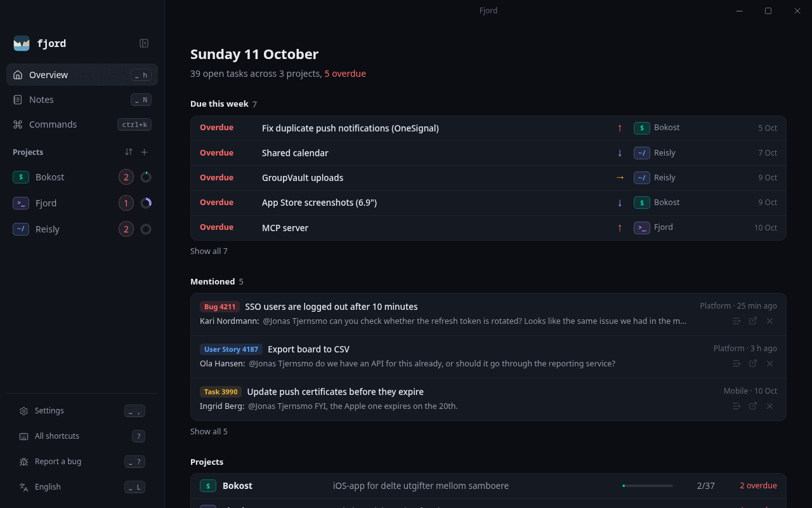This screenshot has width=812, height=508.
Task: Show all 5 mentions
Action: [x=209, y=431]
